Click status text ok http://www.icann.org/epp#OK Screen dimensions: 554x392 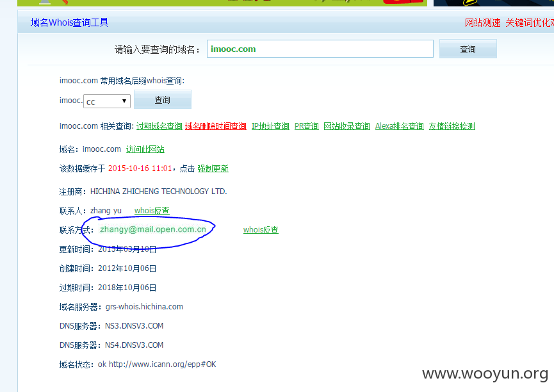point(157,364)
